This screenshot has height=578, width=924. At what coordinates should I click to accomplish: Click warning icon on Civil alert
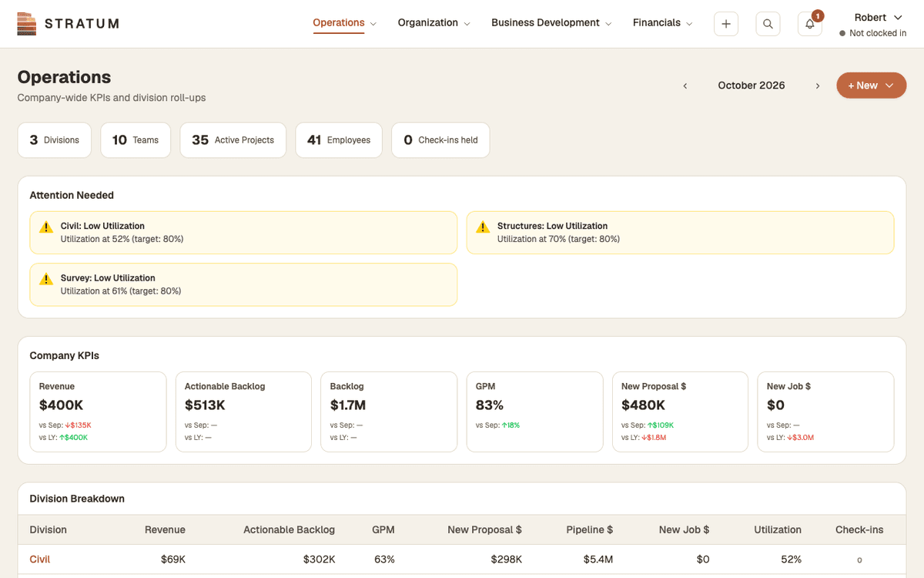click(x=46, y=227)
